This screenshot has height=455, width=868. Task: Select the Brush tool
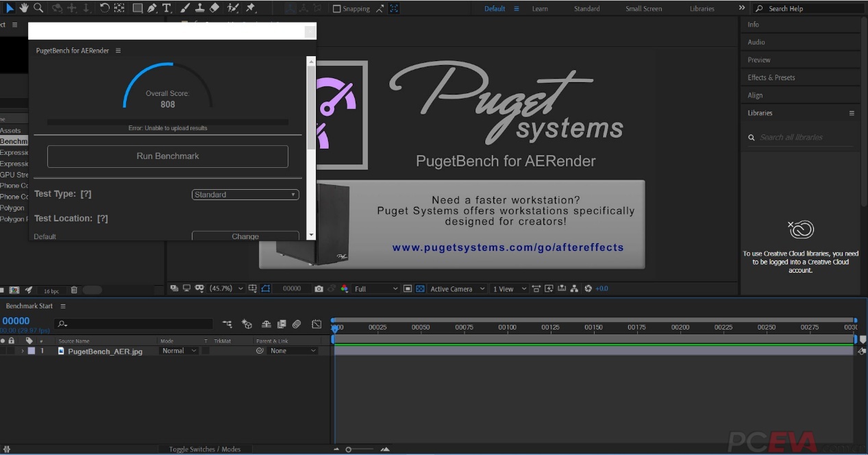[x=185, y=8]
